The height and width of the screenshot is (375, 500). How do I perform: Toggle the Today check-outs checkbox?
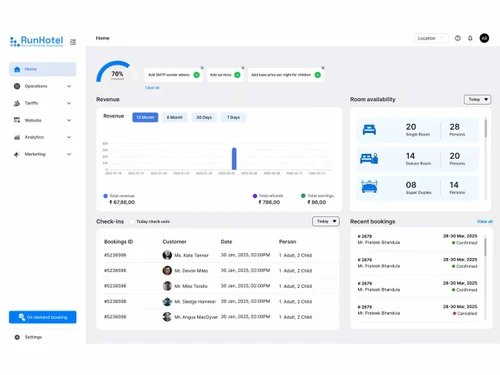tap(132, 221)
